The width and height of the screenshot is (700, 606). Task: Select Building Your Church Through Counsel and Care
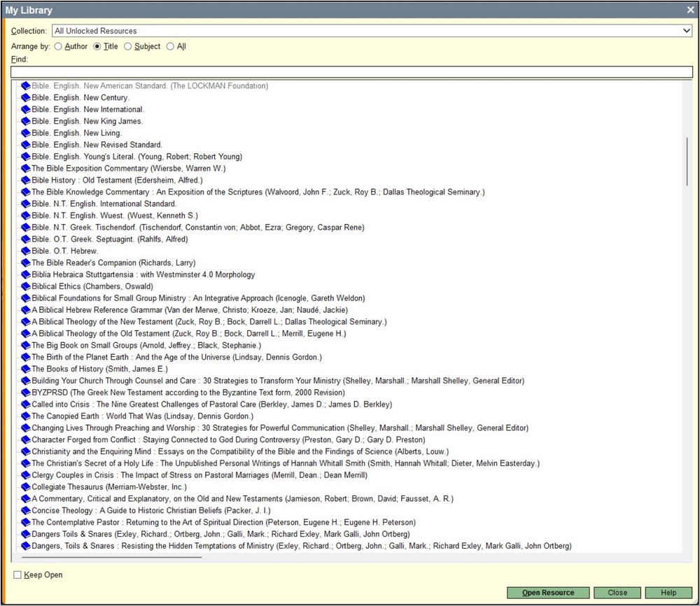point(278,381)
